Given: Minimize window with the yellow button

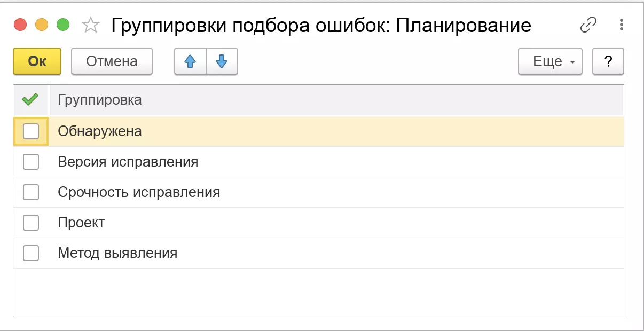Looking at the screenshot, I should [x=42, y=25].
